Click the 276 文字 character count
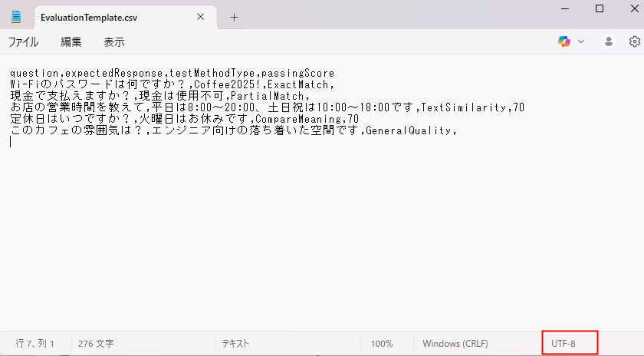The image size is (644, 356). 97,344
